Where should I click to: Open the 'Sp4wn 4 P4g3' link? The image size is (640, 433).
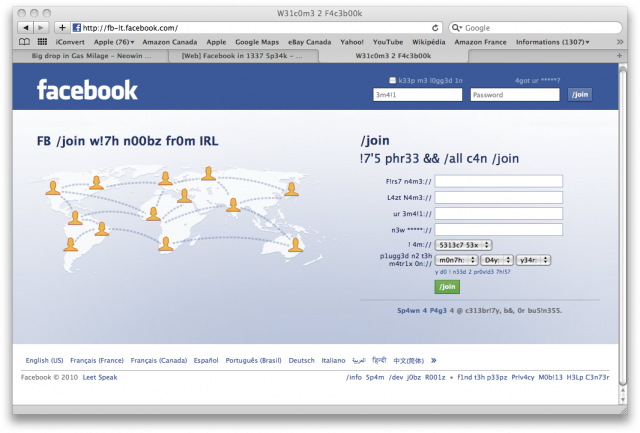coord(422,311)
